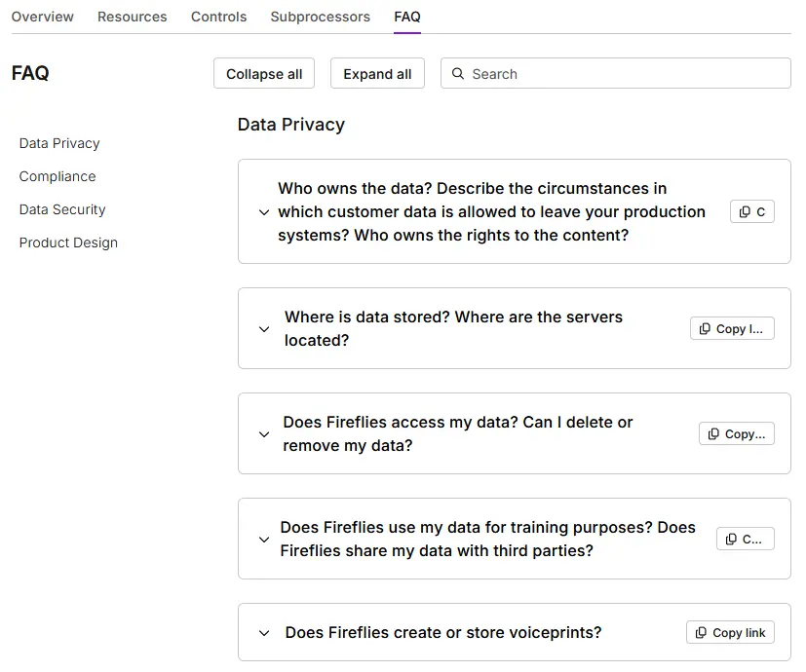Select Compliance in the sidebar
This screenshot has height=672, width=806.
[57, 176]
